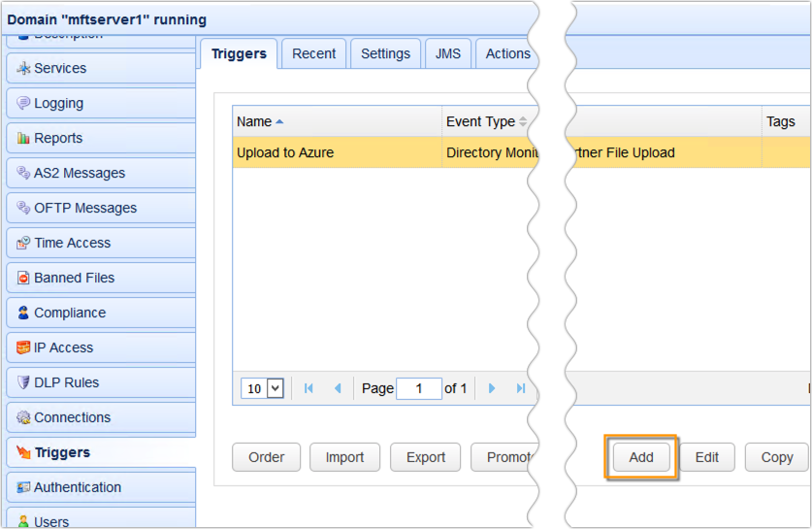The height and width of the screenshot is (529, 812).
Task: Click the Authentication sidebar icon
Action: [x=23, y=488]
